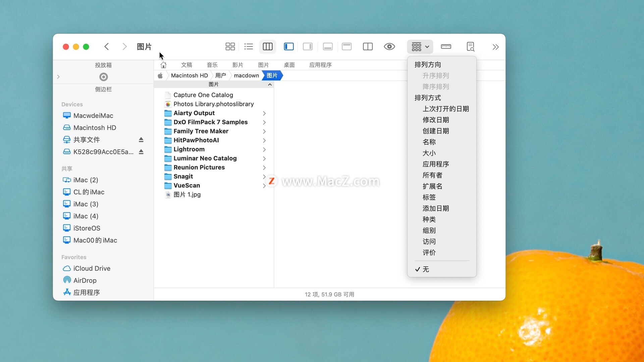
Task: Toggle dual pane split view
Action: pos(368,47)
